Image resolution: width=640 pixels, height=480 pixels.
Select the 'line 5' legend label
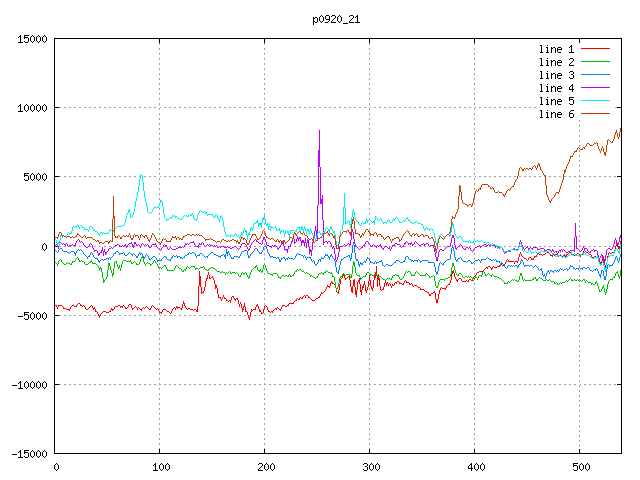[x=557, y=101]
